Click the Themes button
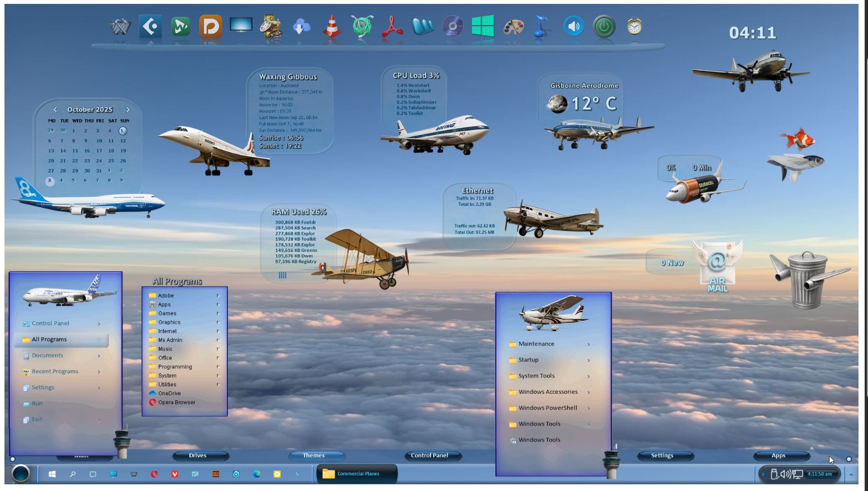Viewport: 868px width, 491px height. point(314,455)
